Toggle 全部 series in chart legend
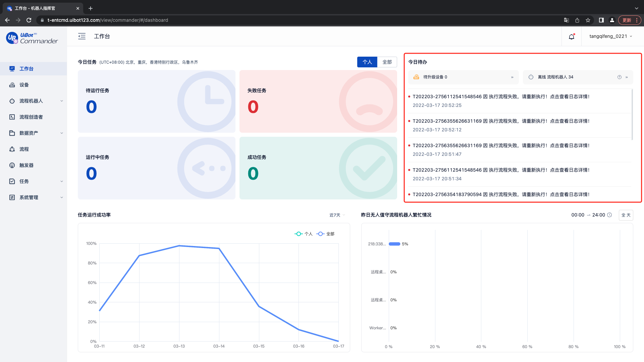 [325, 234]
